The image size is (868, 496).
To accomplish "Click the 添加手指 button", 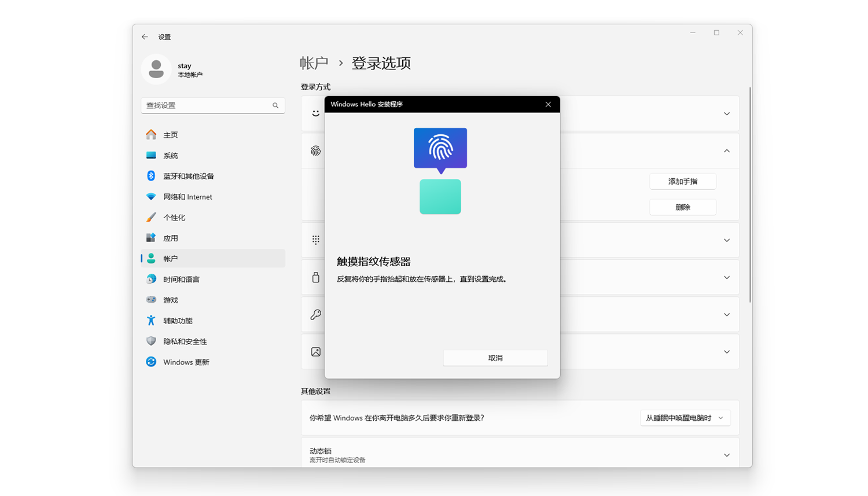I will pyautogui.click(x=683, y=181).
